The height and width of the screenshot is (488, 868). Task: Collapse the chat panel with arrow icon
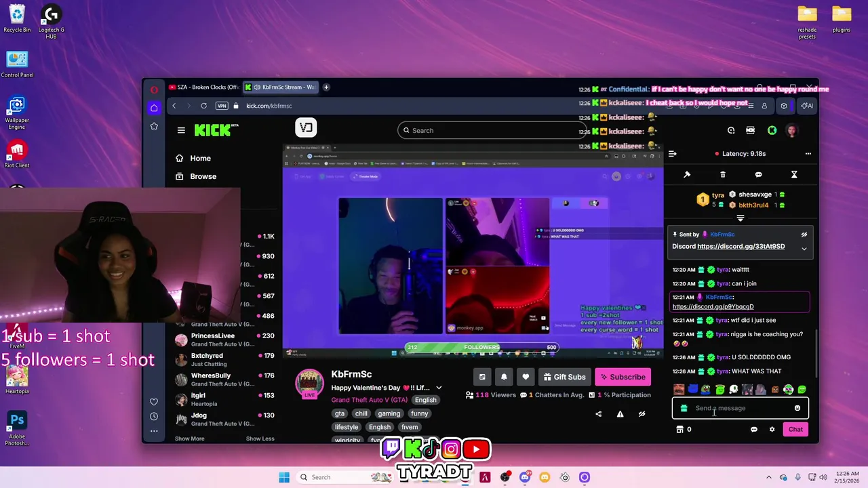672,154
